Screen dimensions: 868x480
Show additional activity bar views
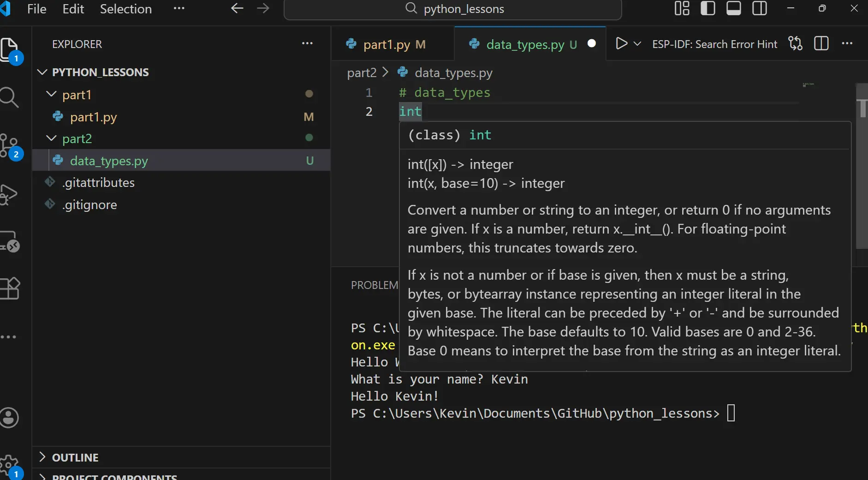8,337
